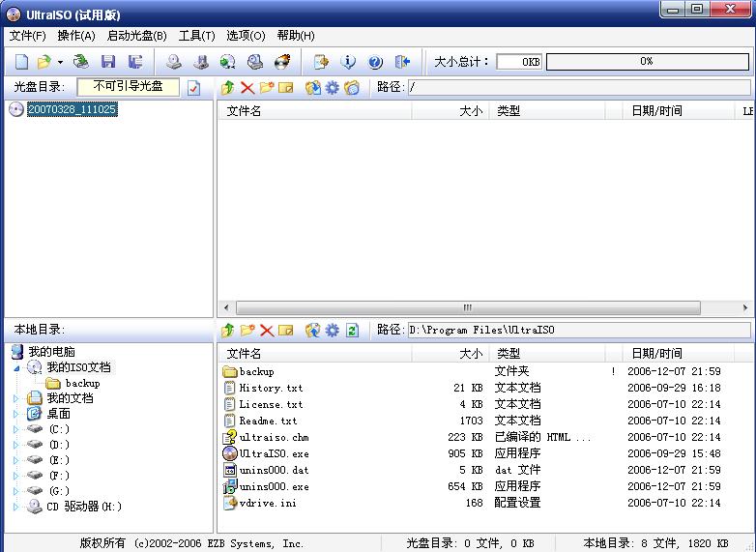Click the blue gear icon in disc toolbar

tap(333, 87)
